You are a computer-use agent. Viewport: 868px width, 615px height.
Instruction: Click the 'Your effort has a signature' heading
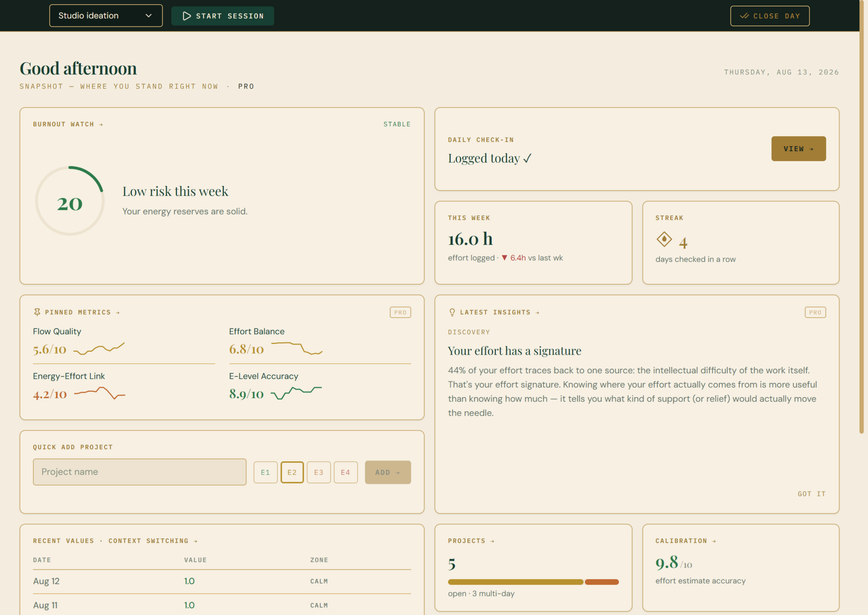pyautogui.click(x=515, y=351)
